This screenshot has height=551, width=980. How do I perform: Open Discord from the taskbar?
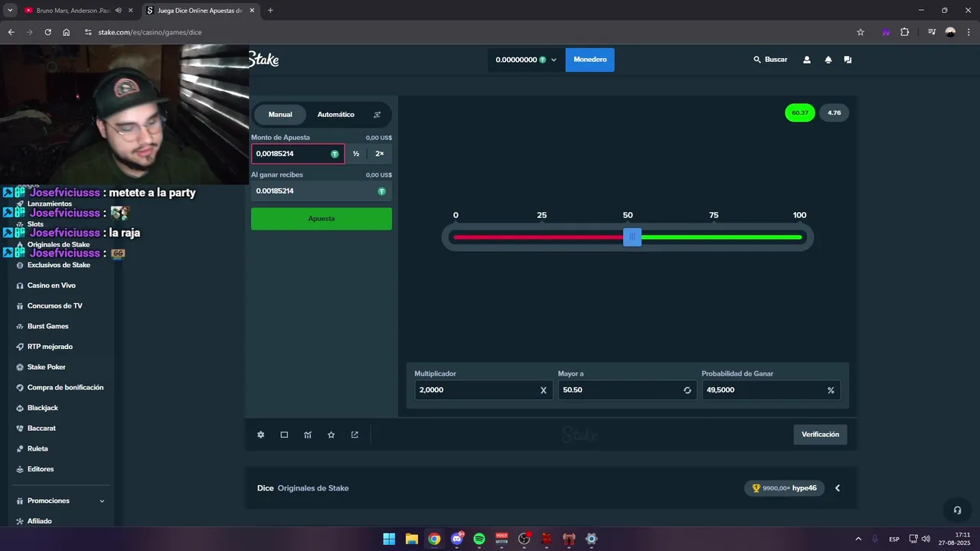pos(457,539)
